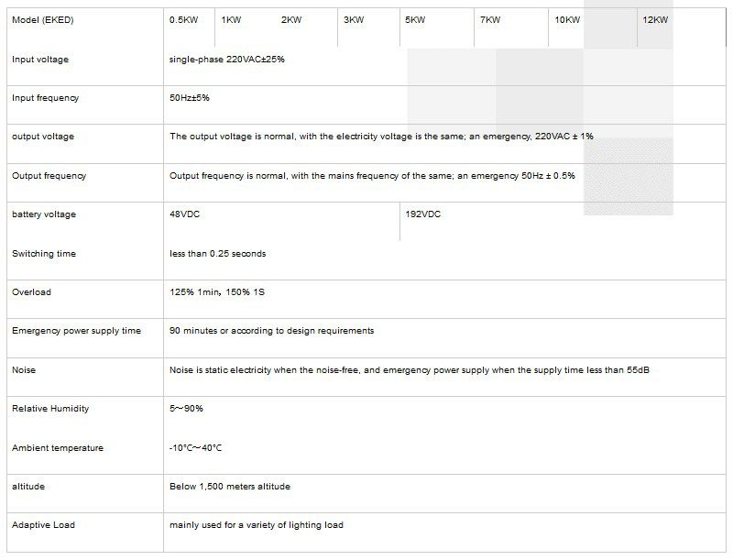Screen dimensions: 733x560
Task: Click the 50Hz±5% input frequency value
Action: (x=190, y=98)
